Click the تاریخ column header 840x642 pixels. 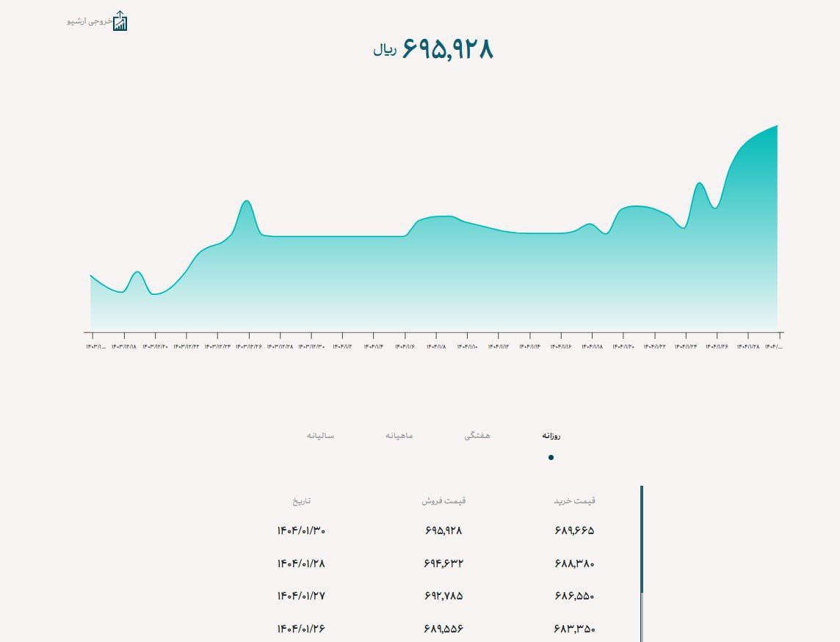[302, 500]
